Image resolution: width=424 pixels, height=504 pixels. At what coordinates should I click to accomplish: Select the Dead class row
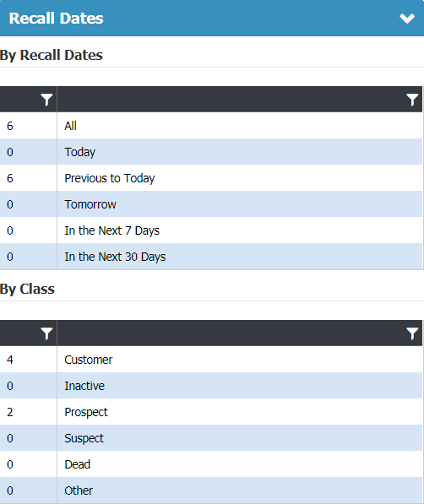[x=211, y=464]
